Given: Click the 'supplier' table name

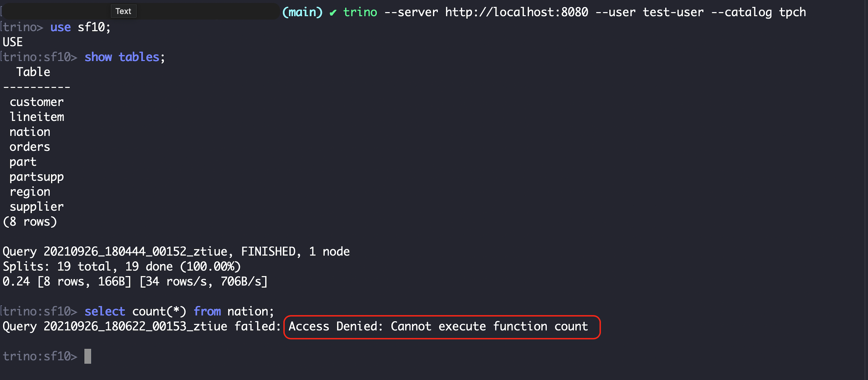Looking at the screenshot, I should 37,207.
